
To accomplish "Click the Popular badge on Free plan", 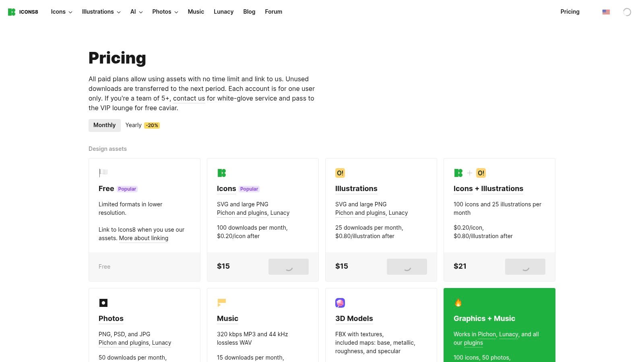I will click(x=127, y=189).
